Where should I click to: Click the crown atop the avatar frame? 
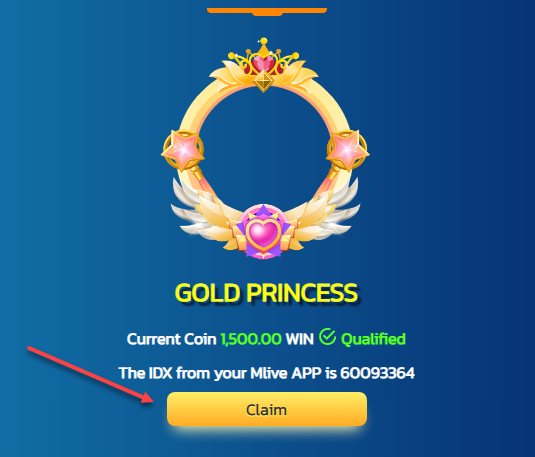click(x=263, y=57)
